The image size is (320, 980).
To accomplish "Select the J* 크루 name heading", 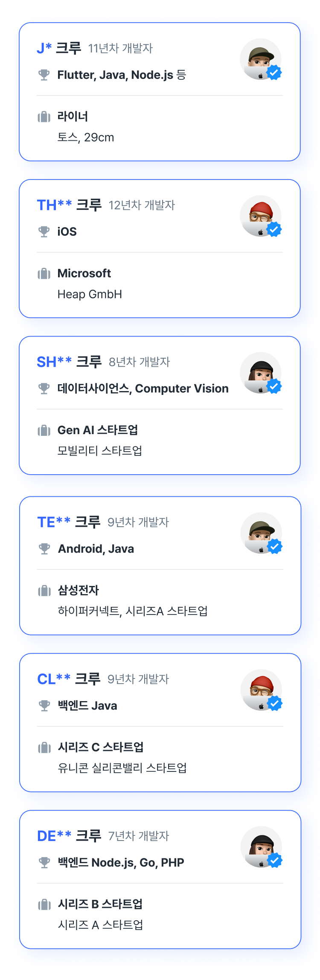I will [59, 48].
